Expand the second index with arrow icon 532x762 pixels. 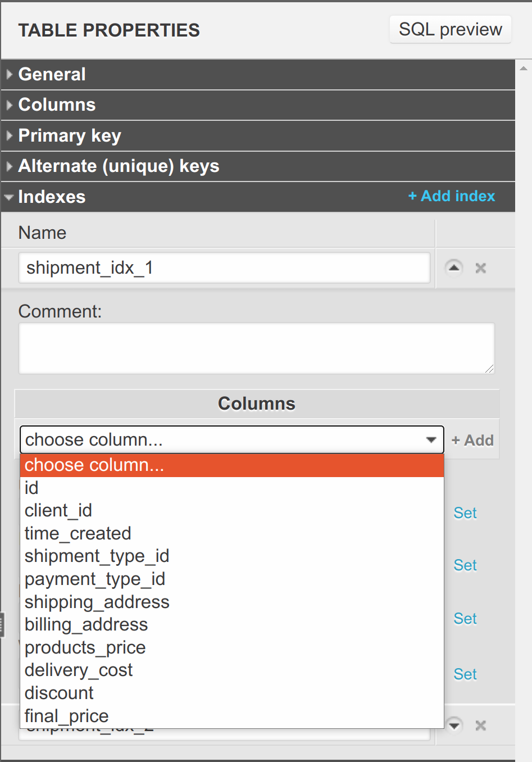[454, 725]
